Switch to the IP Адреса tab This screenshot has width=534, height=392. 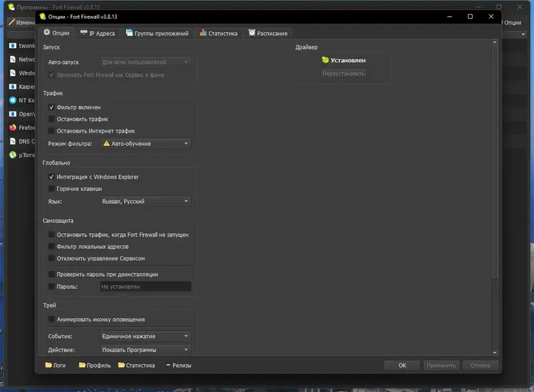97,33
